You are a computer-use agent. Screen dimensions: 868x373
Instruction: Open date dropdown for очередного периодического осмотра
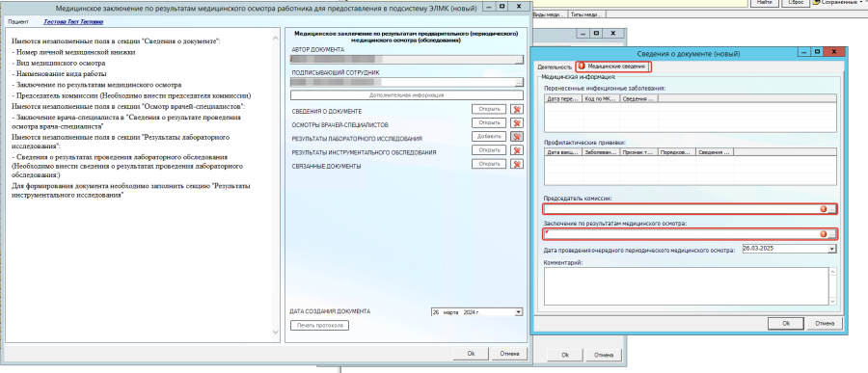click(x=832, y=249)
